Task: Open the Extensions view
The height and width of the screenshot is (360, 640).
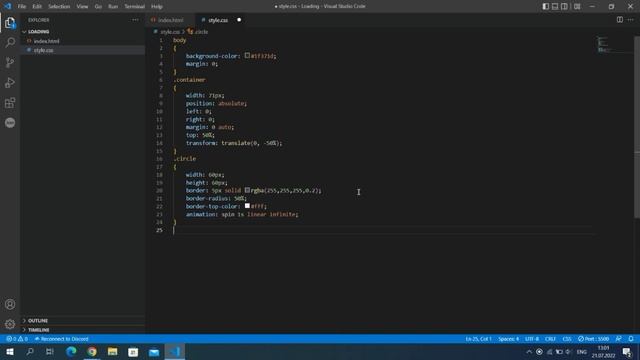Action: [x=10, y=102]
